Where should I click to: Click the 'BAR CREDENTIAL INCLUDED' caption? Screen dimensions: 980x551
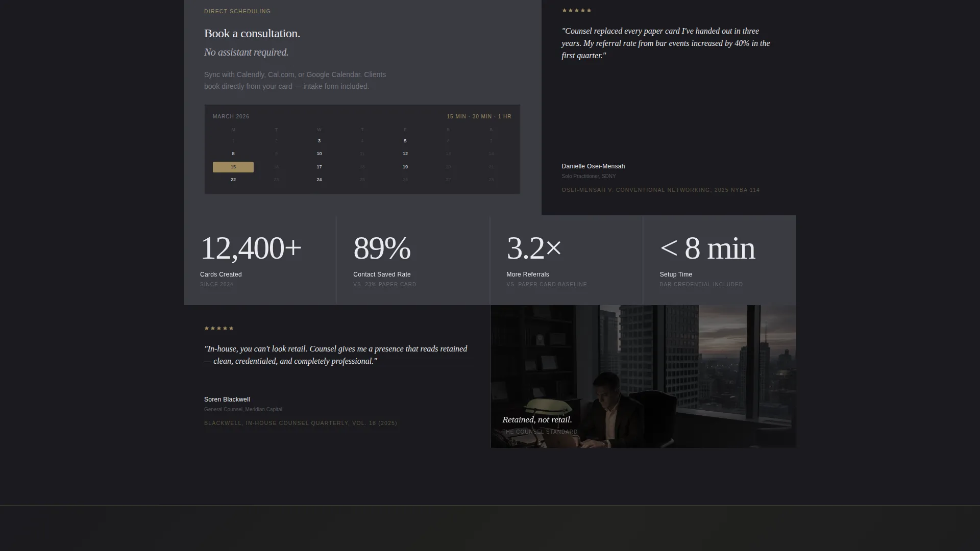701,285
